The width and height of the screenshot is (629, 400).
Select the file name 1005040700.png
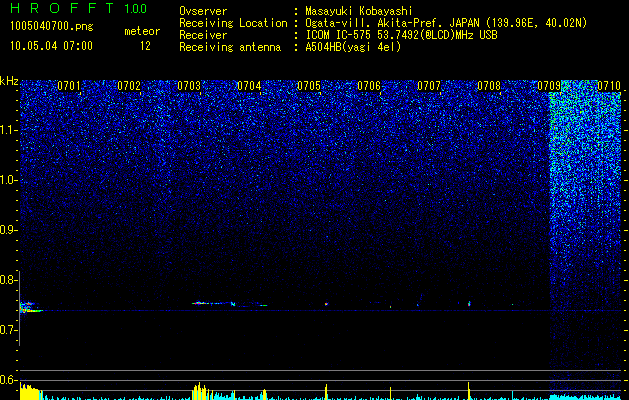[52, 27]
